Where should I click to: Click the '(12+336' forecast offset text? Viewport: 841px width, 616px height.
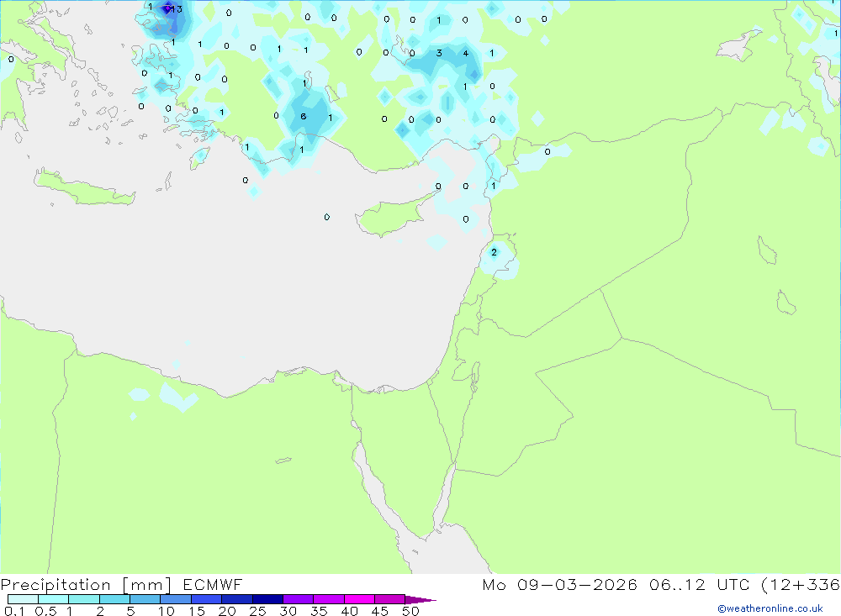click(x=801, y=585)
